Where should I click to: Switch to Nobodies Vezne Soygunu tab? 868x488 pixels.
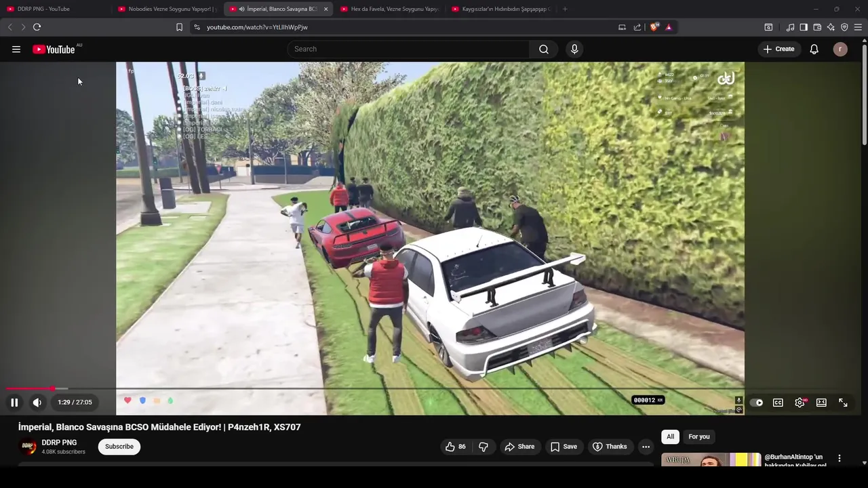pos(167,9)
